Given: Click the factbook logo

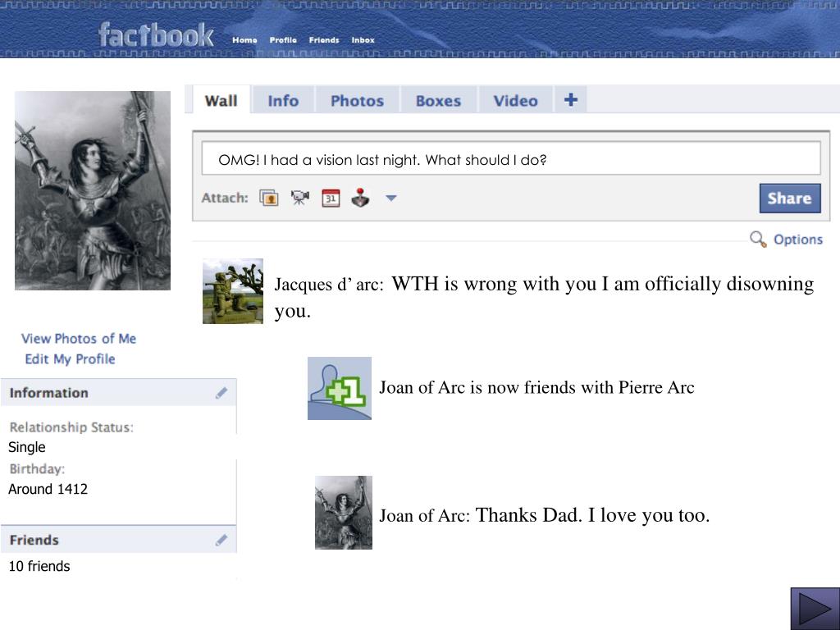Looking at the screenshot, I should click(156, 34).
